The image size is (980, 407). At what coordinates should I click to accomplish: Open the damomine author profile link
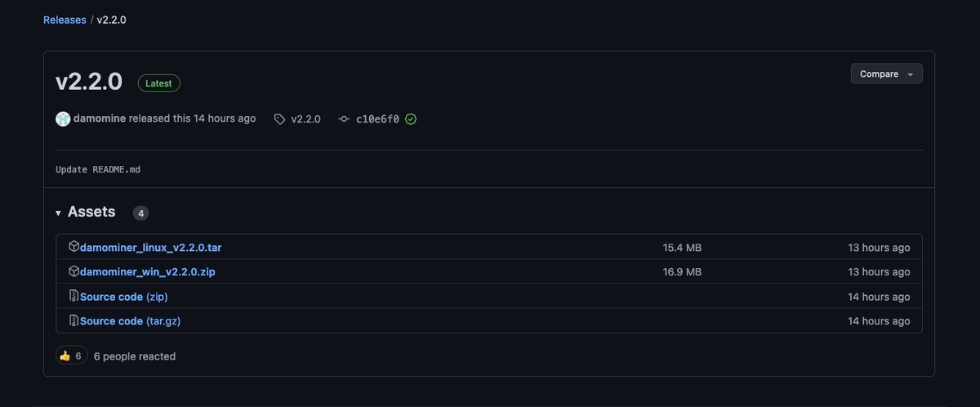coord(100,119)
